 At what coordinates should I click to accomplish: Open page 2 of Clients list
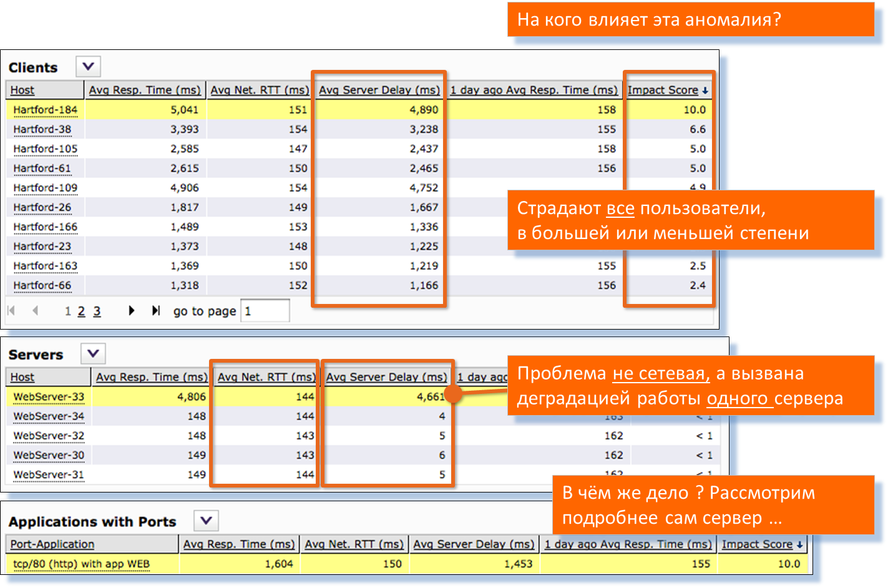[81, 311]
